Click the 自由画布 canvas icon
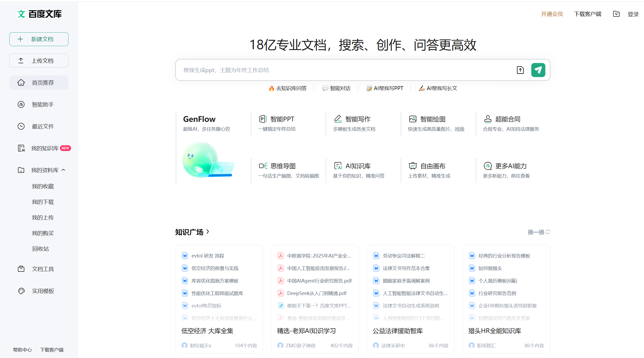 click(x=413, y=166)
